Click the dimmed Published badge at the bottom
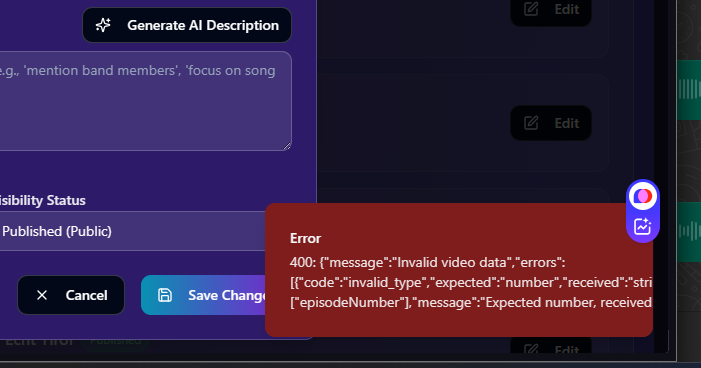This screenshot has height=368, width=701. pyautogui.click(x=115, y=342)
